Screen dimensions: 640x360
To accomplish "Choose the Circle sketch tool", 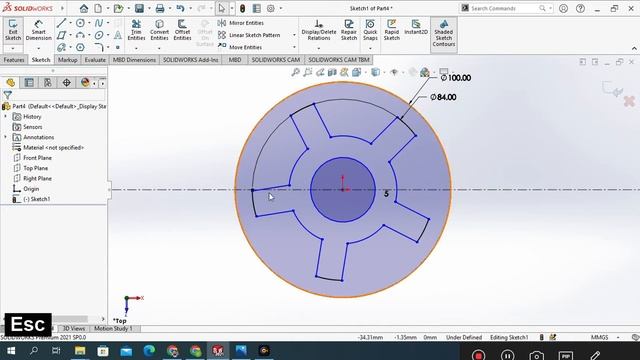I will (80, 23).
